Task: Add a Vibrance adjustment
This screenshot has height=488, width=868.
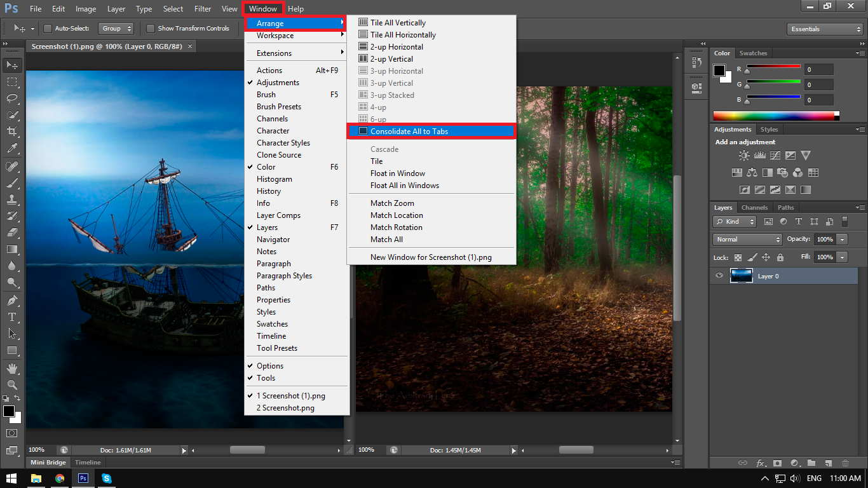Action: click(806, 155)
